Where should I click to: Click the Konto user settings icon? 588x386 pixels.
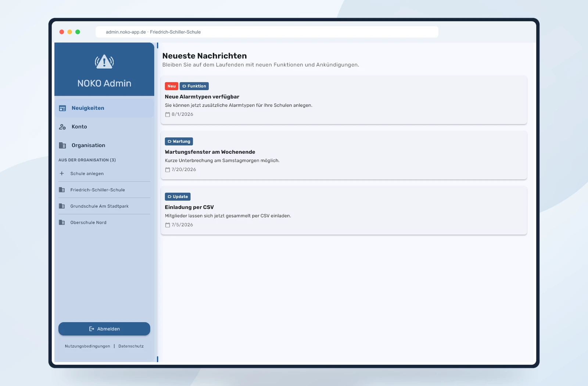[x=62, y=127]
